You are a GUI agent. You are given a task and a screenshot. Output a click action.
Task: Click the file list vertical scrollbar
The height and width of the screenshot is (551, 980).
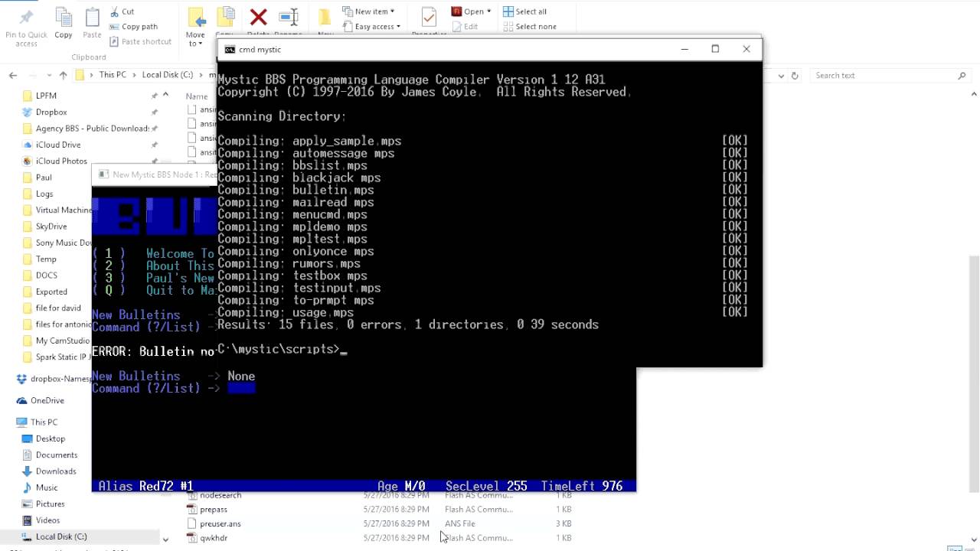(x=974, y=375)
